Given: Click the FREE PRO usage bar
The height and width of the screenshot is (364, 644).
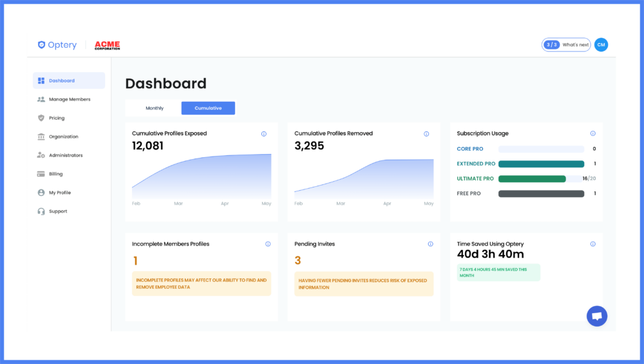Looking at the screenshot, I should 542,193.
